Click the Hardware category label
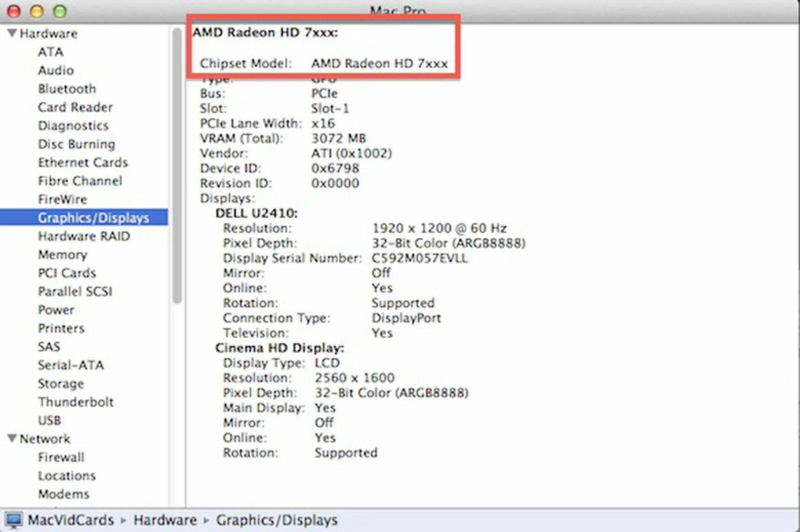800x532 pixels. coord(48,33)
